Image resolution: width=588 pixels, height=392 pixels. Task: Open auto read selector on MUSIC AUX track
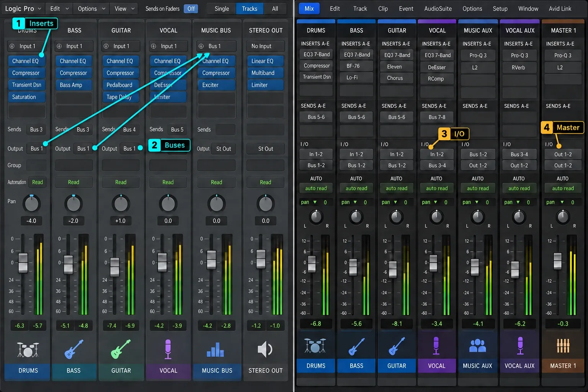click(x=478, y=188)
